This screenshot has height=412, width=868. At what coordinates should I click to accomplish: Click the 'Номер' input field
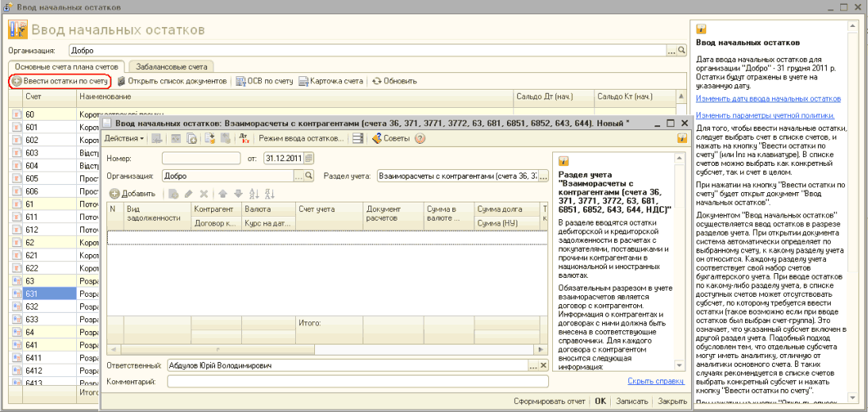202,159
